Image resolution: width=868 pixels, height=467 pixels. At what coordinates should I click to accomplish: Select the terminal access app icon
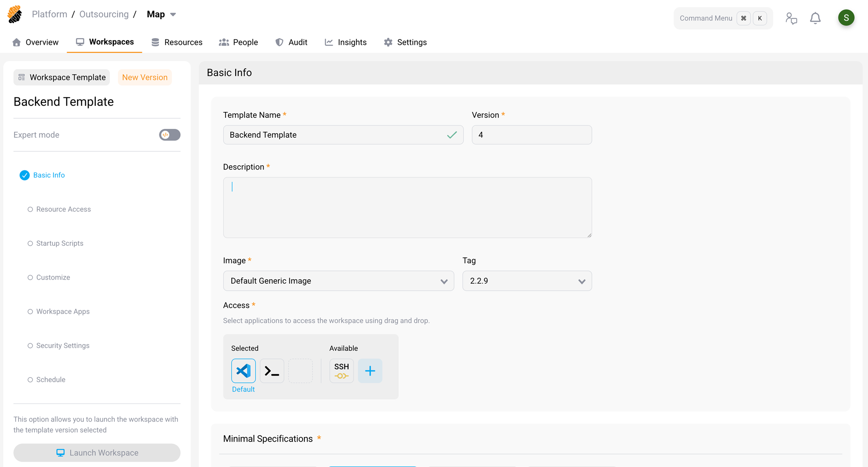point(272,371)
